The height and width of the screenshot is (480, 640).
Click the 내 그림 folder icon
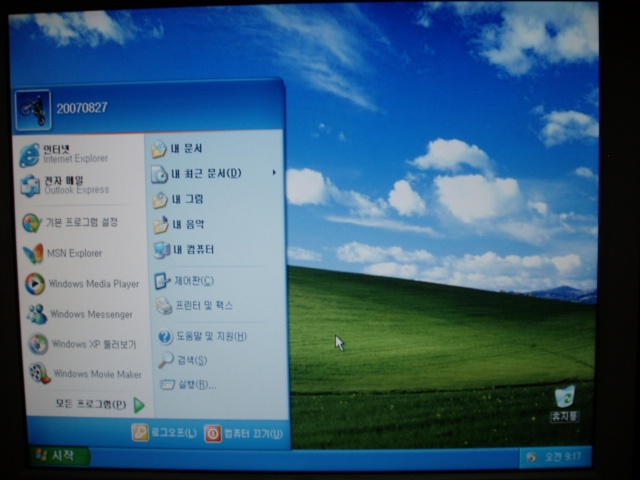pos(160,200)
